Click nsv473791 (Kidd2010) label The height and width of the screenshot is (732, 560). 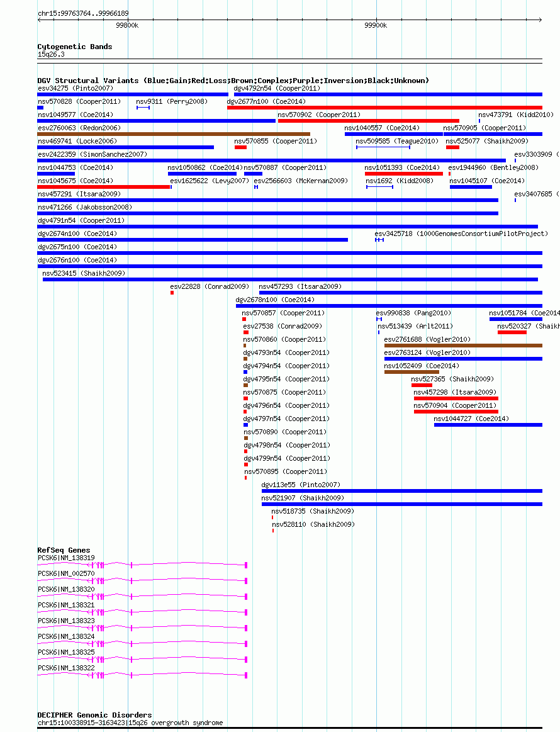516,115
